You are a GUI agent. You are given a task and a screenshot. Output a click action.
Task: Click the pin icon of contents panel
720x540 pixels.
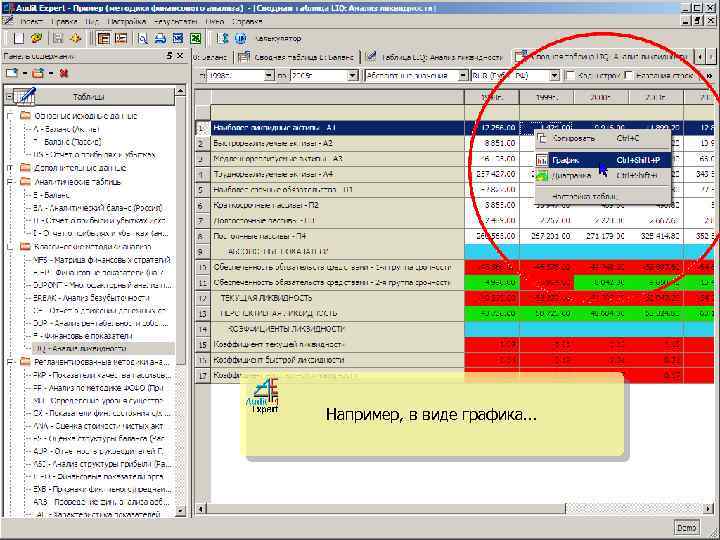pos(169,56)
